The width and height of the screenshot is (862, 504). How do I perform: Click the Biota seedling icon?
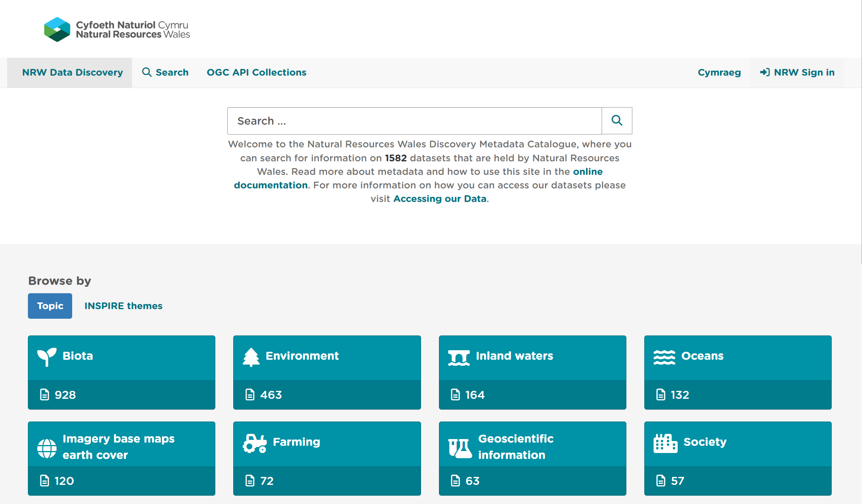47,357
